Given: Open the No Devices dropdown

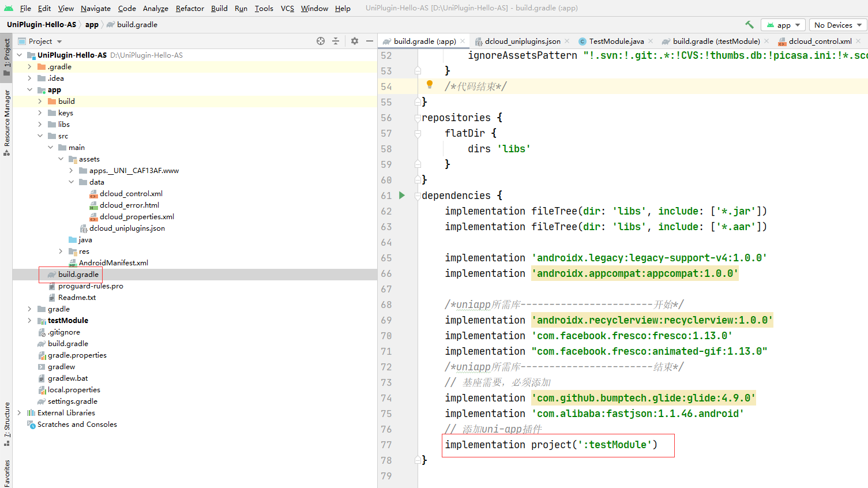Looking at the screenshot, I should (837, 25).
